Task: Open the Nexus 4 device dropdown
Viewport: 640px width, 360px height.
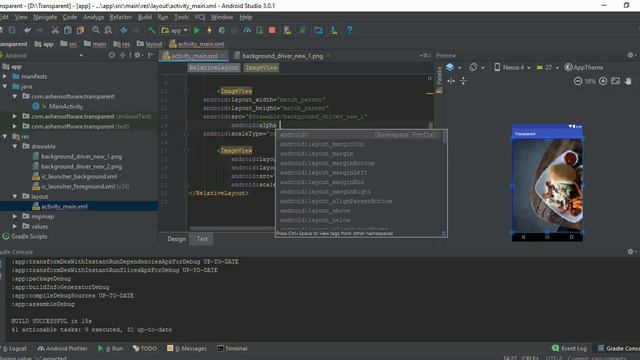Action: 513,67
